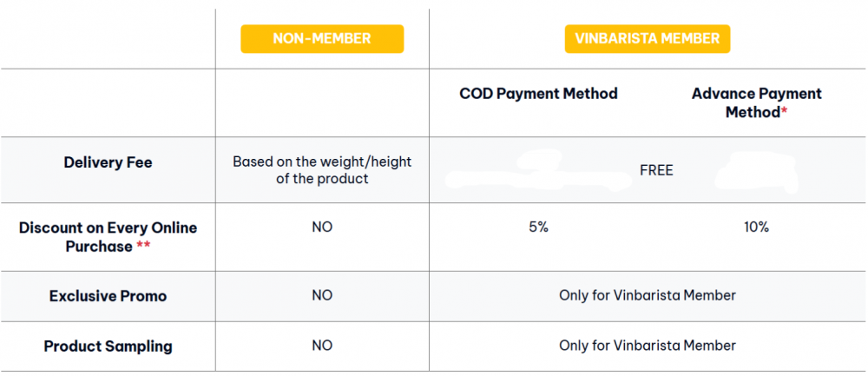Click Only for Vinbarista Member in Exclusive Promo
The image size is (868, 376).
[648, 296]
